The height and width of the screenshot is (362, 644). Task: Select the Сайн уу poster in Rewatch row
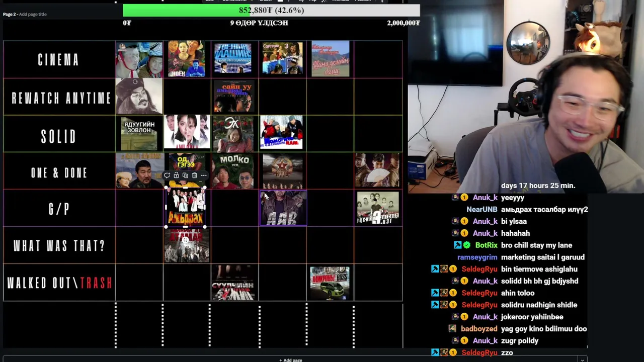(x=233, y=97)
